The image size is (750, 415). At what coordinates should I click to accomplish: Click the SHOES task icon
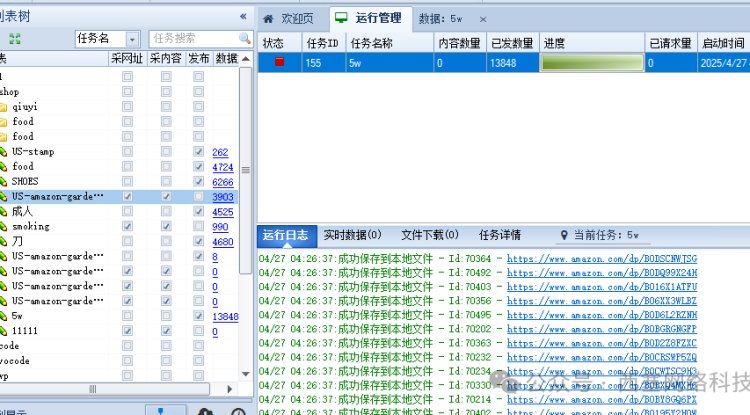click(x=4, y=182)
